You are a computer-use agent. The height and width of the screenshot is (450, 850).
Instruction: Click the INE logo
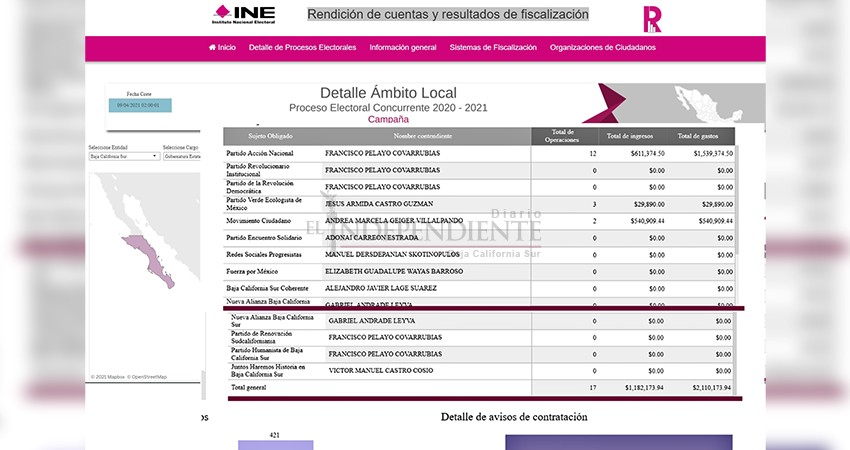click(x=243, y=14)
